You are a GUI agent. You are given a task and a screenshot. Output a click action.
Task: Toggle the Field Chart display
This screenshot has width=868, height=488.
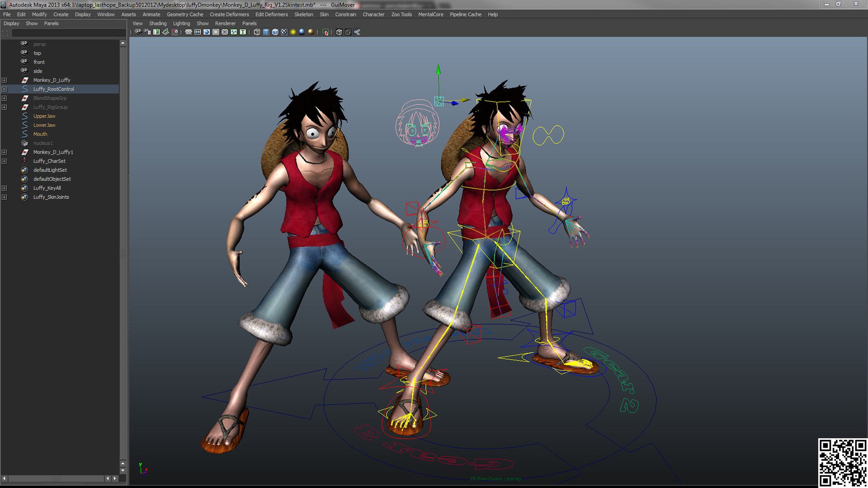coord(225,32)
